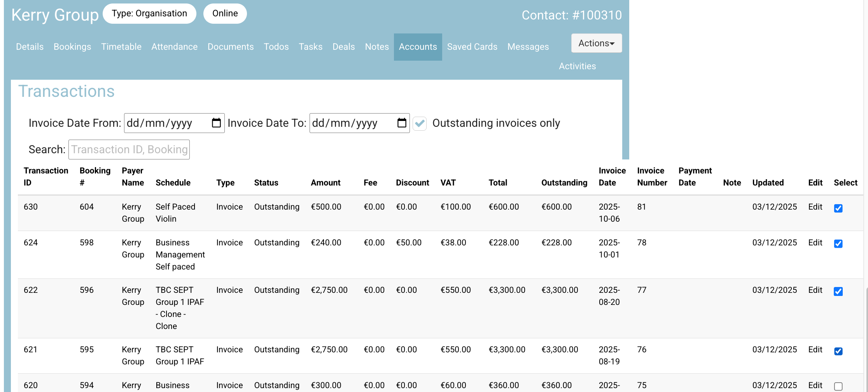Screen dimensions: 868x392
Task: Open the Attendance tab
Action: point(175,47)
